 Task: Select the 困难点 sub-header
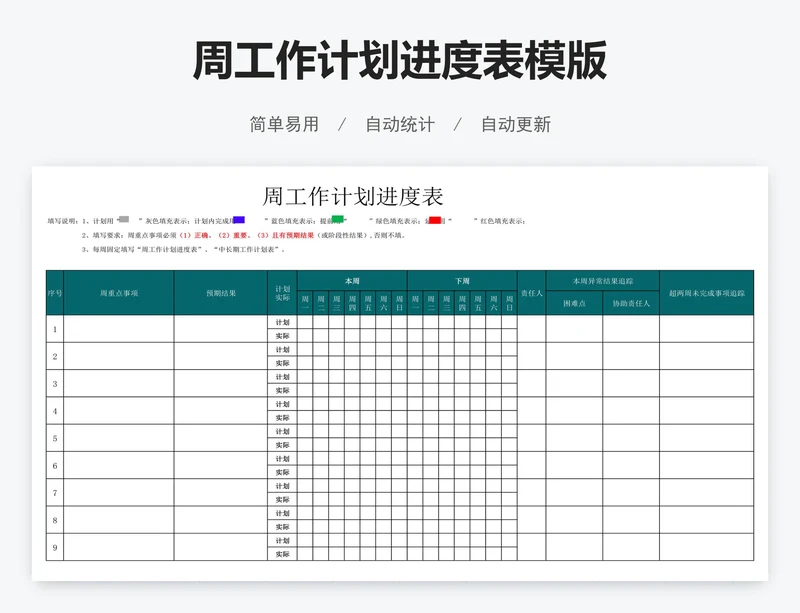[574, 303]
